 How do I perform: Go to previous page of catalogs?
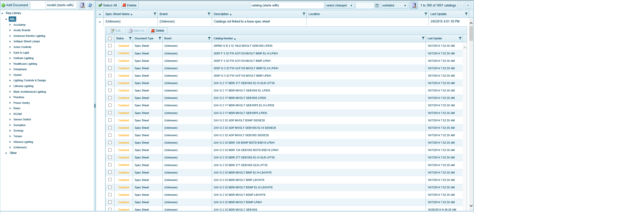click(x=460, y=5)
